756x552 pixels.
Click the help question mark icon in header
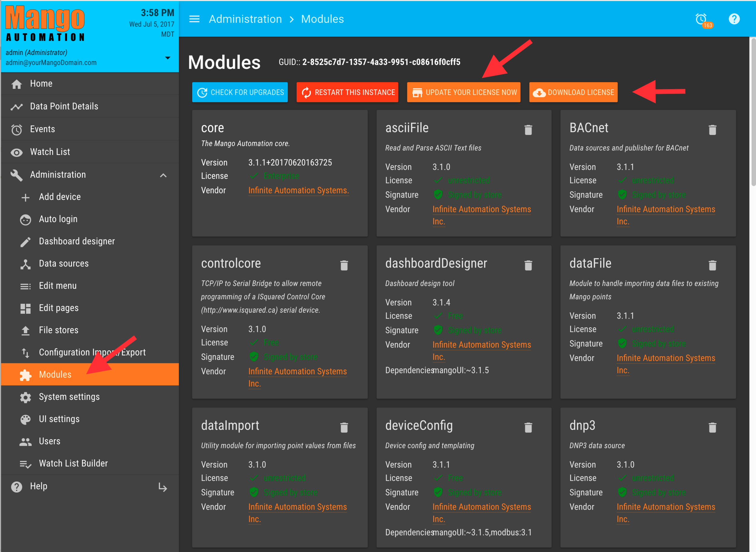click(734, 19)
